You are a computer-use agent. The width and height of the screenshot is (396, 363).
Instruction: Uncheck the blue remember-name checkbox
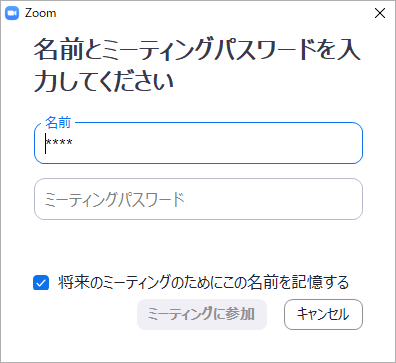coord(41,283)
